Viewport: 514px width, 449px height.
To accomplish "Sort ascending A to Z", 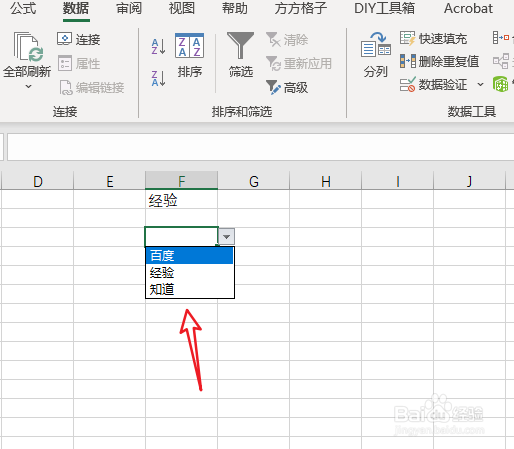I will click(158, 46).
